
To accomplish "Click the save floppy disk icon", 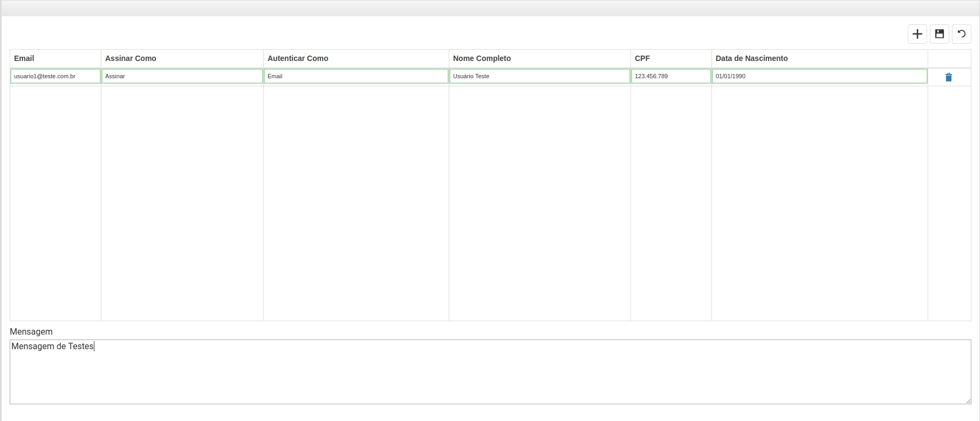I will point(939,34).
